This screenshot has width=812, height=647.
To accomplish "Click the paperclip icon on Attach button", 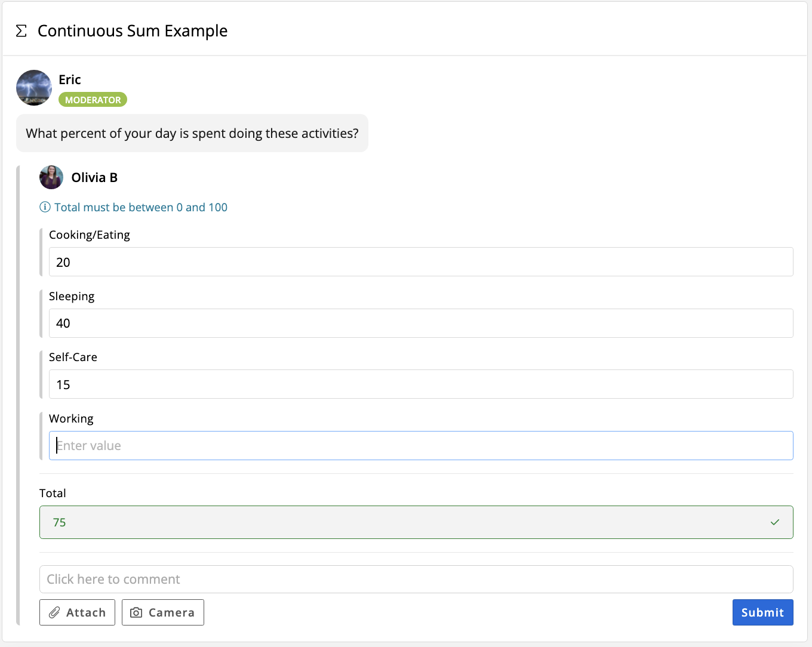I will 54,612.
